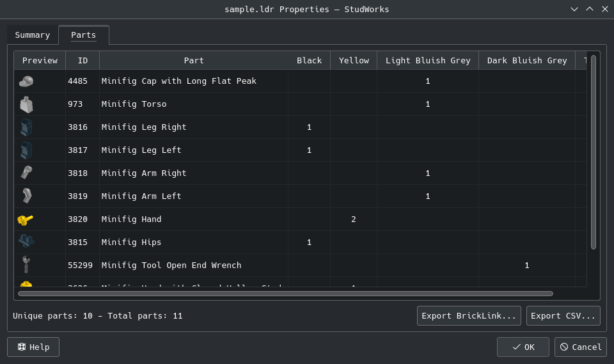Click the 'Minifig Leg Left' part name
This screenshot has width=614, height=364.
(141, 150)
